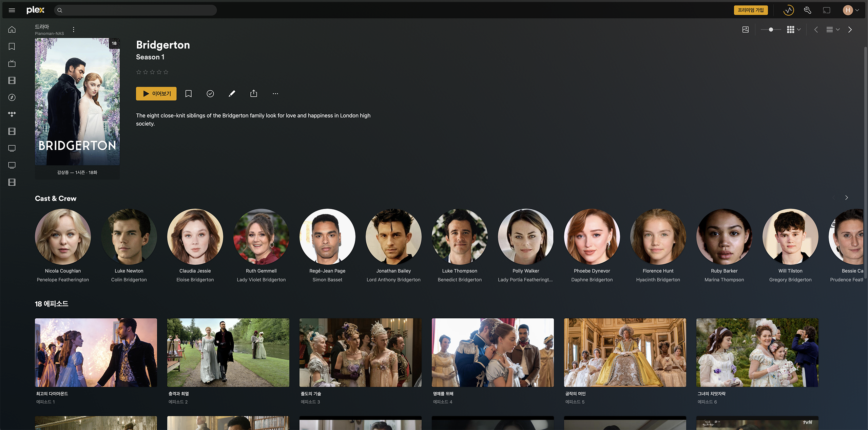Open Phoebe Dynevor cast photo

coord(592,237)
